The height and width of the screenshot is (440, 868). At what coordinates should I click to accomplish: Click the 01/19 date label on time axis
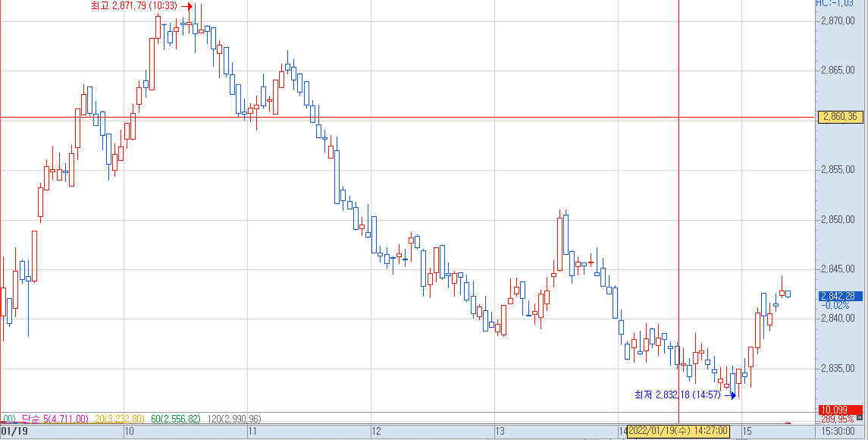tap(14, 431)
